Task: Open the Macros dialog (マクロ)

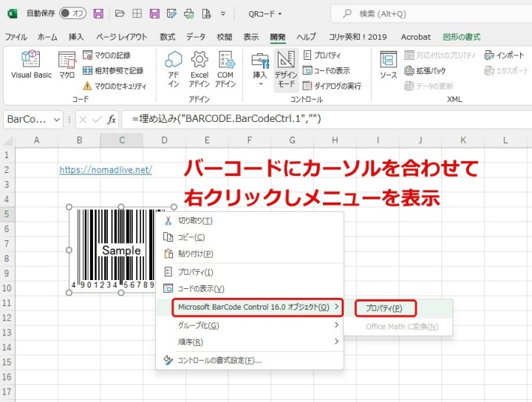Action: pyautogui.click(x=66, y=65)
